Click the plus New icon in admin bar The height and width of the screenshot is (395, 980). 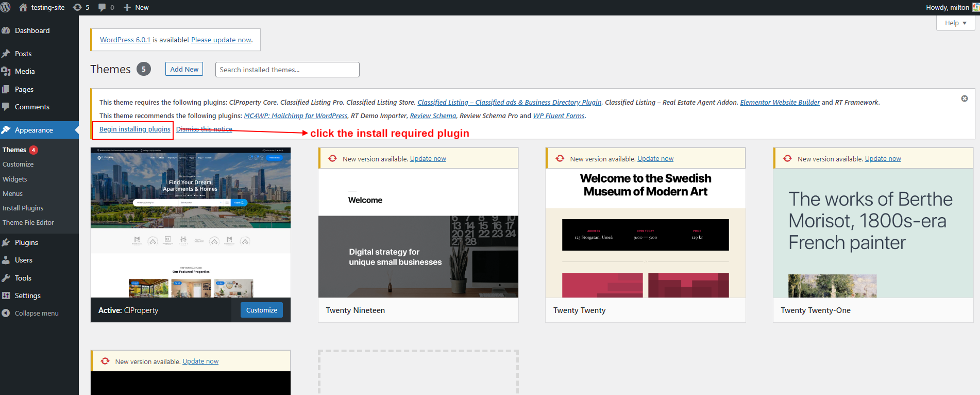[x=127, y=7]
